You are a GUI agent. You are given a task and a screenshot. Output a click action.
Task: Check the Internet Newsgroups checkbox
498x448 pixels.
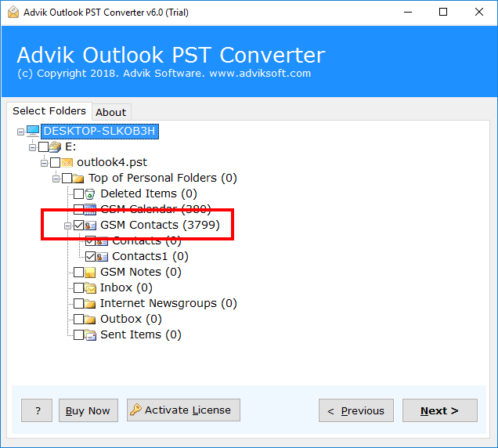[79, 303]
